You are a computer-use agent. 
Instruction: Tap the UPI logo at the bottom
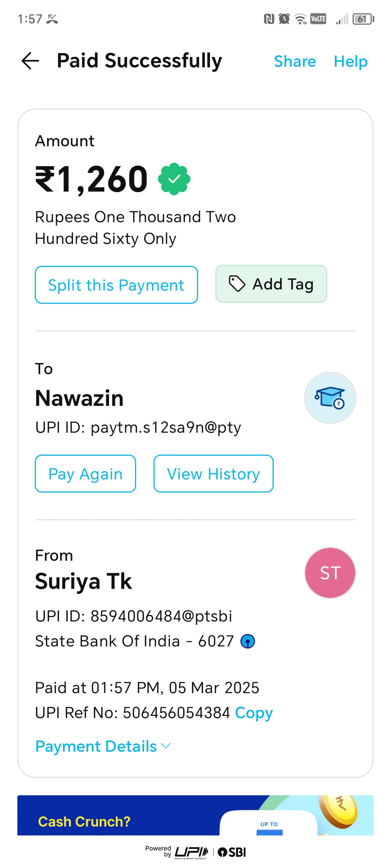click(x=192, y=852)
